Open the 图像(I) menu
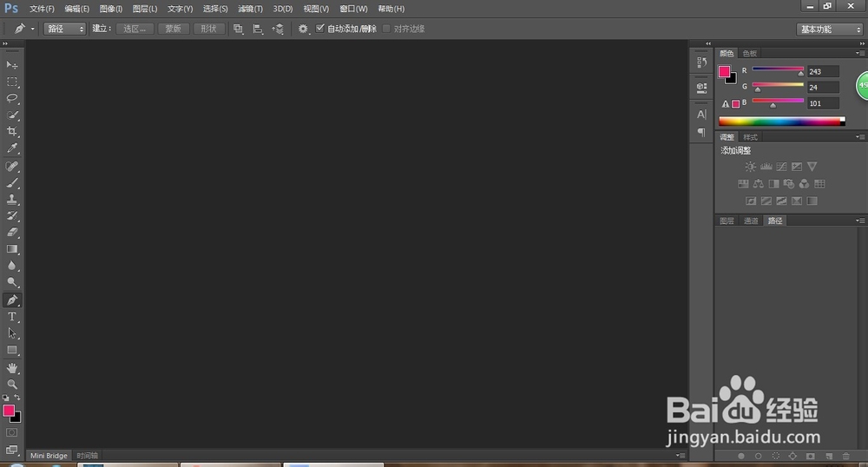The width and height of the screenshot is (868, 467). (x=111, y=9)
